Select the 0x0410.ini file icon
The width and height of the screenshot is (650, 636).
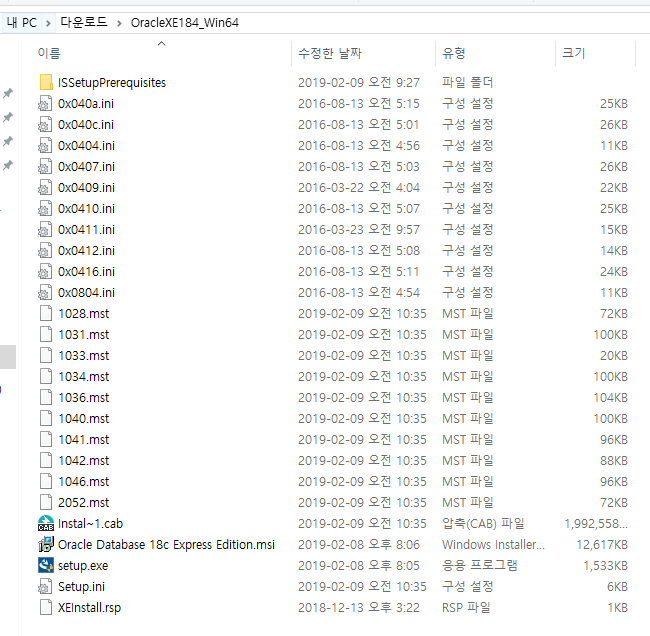[45, 209]
